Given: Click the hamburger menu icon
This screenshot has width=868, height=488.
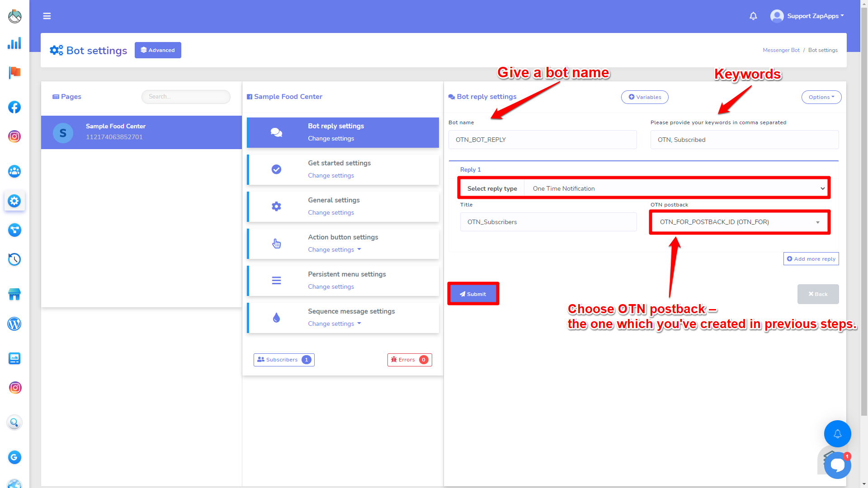Looking at the screenshot, I should coord(47,16).
